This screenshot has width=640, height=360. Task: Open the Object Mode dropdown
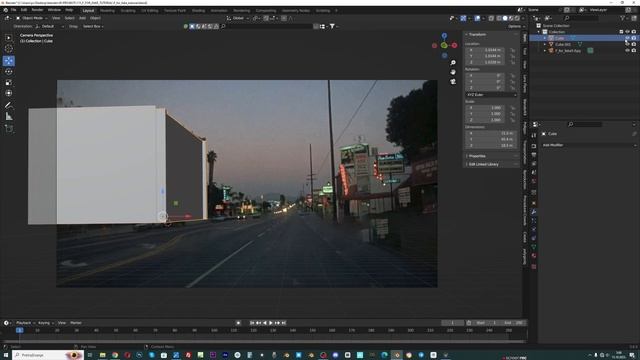click(x=32, y=18)
